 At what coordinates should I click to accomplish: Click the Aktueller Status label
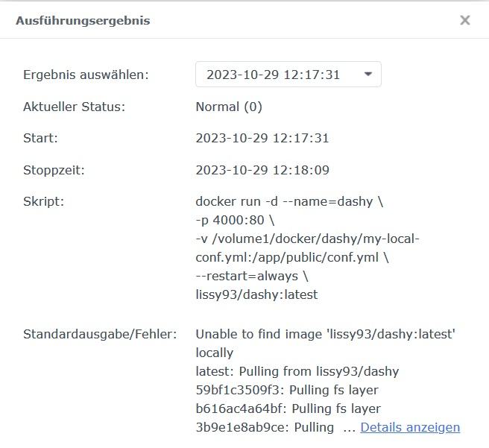[74, 107]
